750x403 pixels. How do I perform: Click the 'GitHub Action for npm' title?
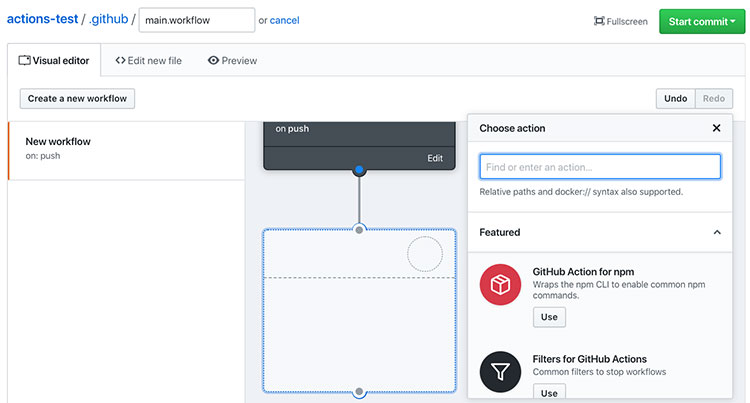coord(583,272)
